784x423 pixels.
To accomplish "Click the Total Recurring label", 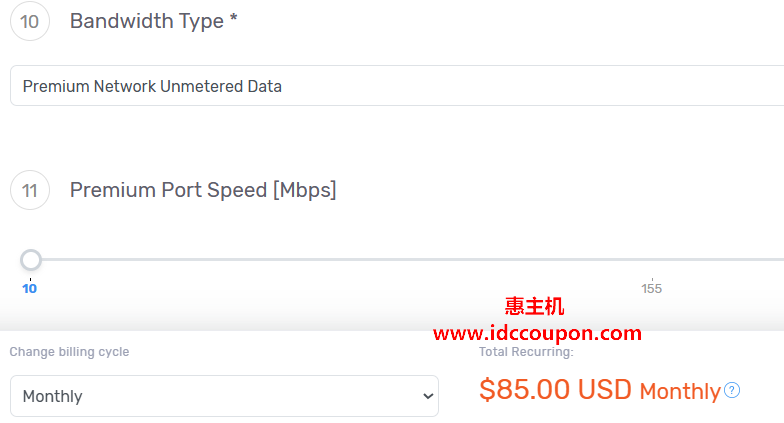I will (x=526, y=352).
